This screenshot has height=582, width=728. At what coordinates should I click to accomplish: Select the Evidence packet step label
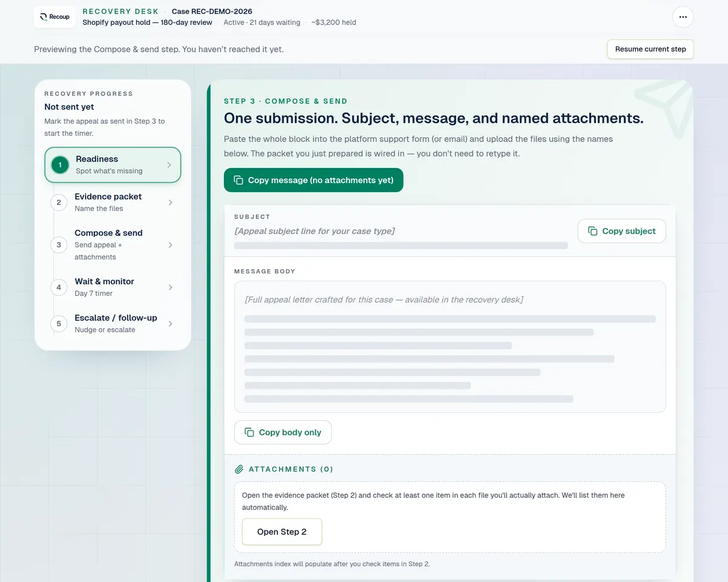pyautogui.click(x=108, y=196)
